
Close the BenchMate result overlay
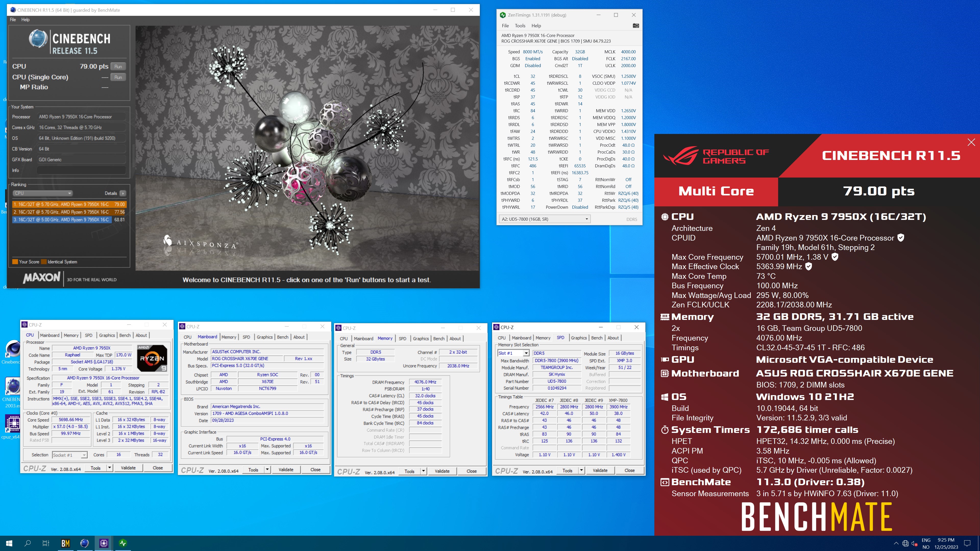coord(971,142)
